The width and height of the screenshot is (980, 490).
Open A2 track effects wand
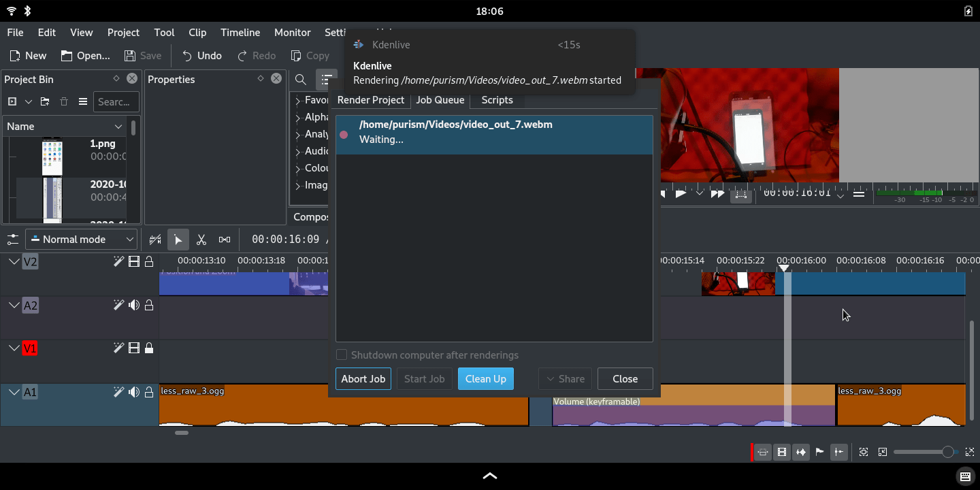(118, 306)
